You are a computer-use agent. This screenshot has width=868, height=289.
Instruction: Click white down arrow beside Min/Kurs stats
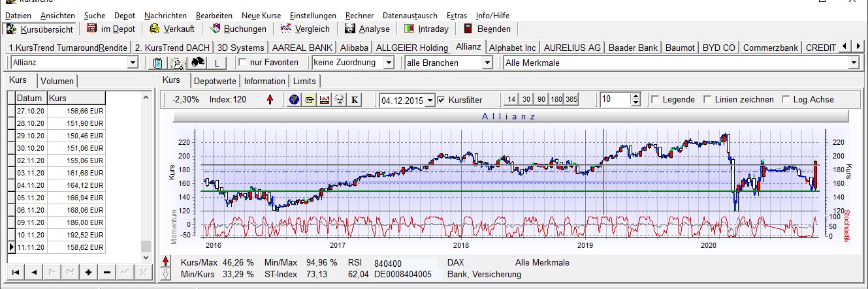pyautogui.click(x=166, y=274)
